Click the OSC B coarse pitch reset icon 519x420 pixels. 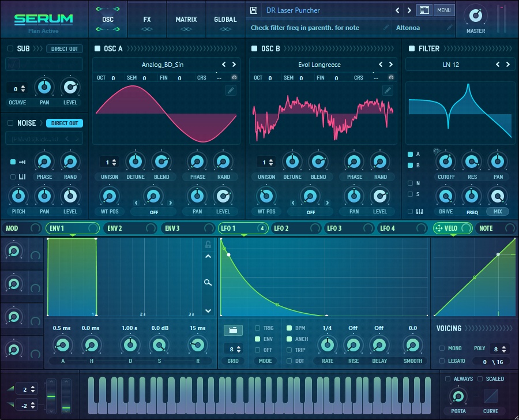[x=391, y=77]
